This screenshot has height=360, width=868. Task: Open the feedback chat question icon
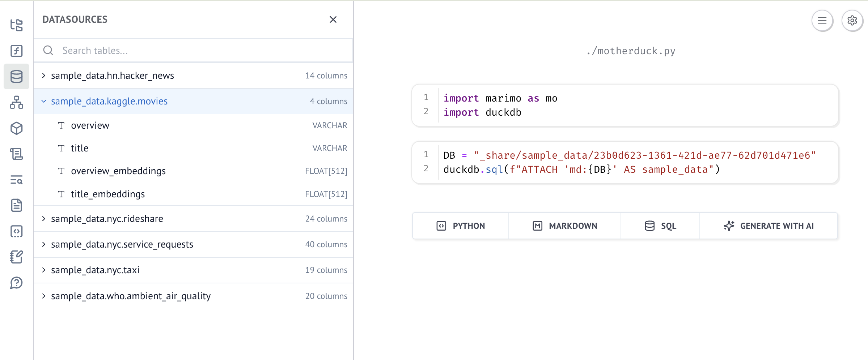17,283
